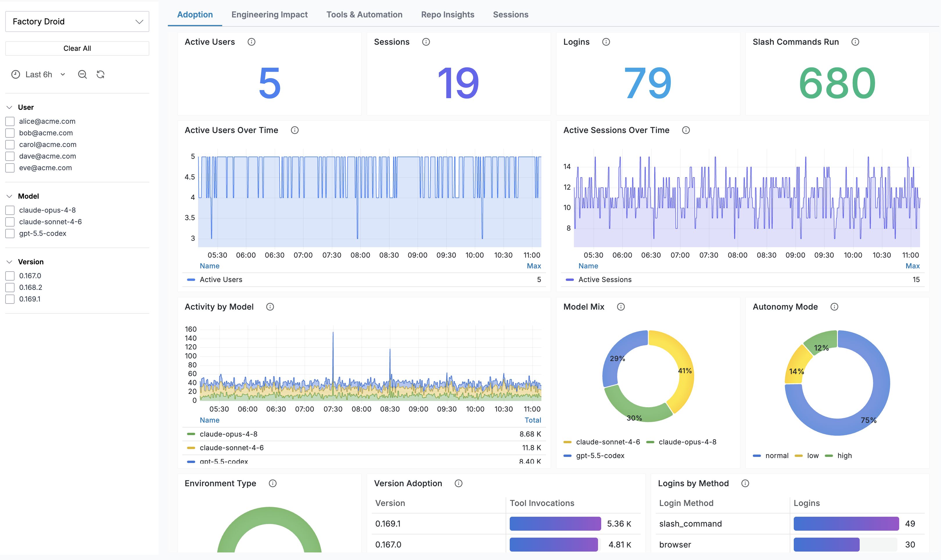The height and width of the screenshot is (560, 941).
Task: Click the slash_command login method row
Action: click(x=790, y=524)
